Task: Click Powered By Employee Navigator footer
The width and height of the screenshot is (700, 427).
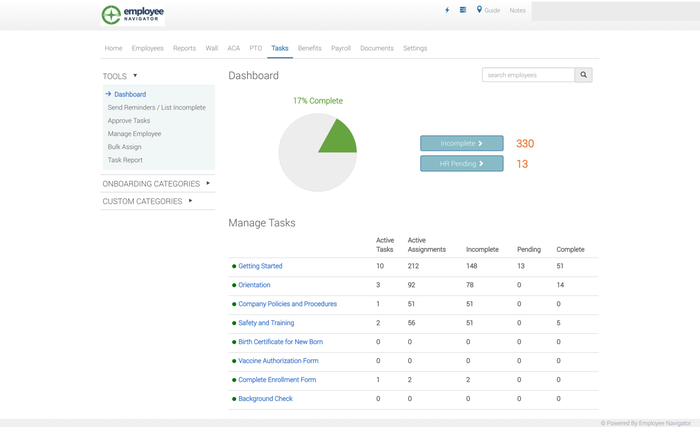Action: pyautogui.click(x=646, y=423)
